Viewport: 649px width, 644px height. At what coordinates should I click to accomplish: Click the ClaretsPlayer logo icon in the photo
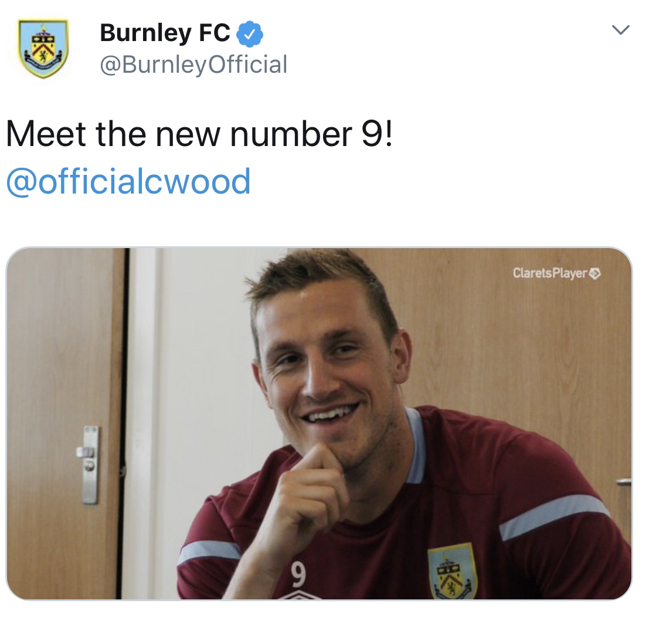pos(595,274)
